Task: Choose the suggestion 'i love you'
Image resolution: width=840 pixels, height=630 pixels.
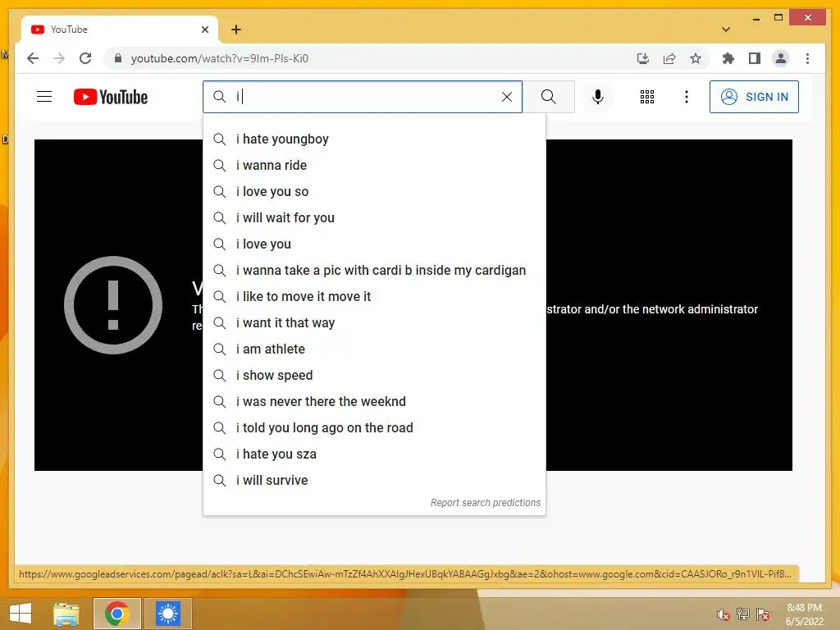Action: (x=374, y=244)
